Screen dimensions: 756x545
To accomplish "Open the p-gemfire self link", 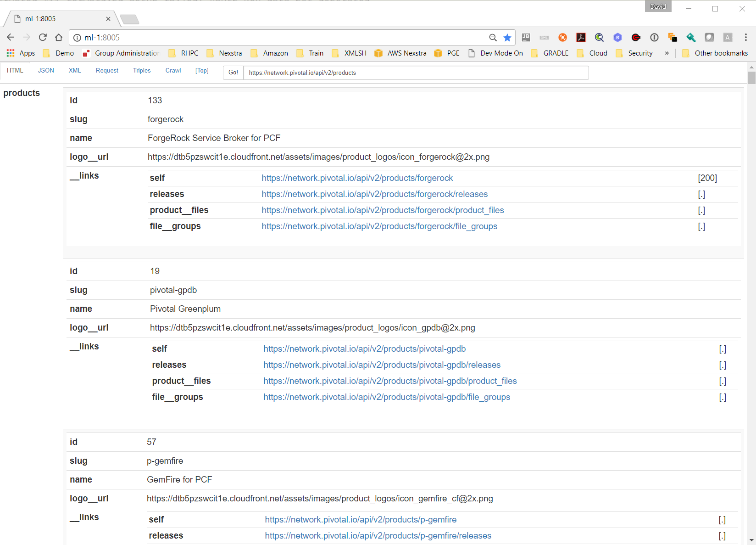I will click(x=361, y=520).
